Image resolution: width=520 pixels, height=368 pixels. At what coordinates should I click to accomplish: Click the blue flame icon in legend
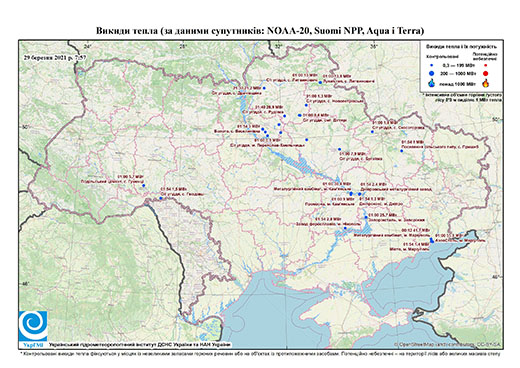click(432, 83)
